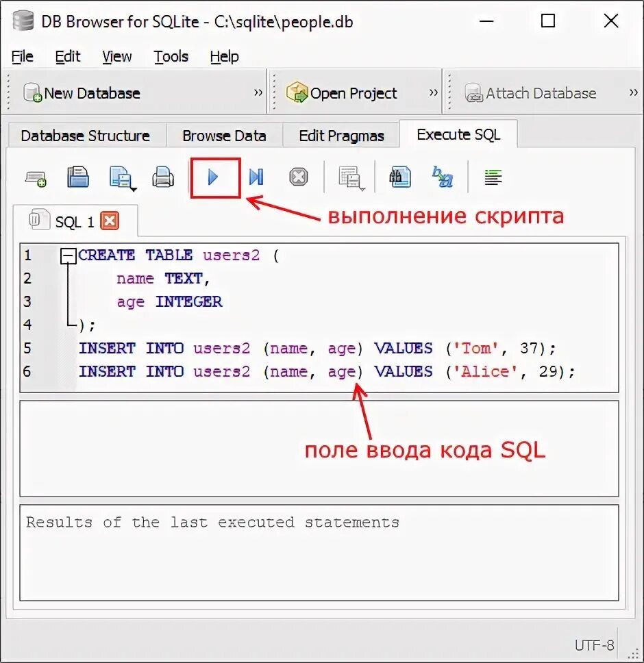Image resolution: width=644 pixels, height=663 pixels.
Task: Click the New Database button
Action: tap(82, 93)
